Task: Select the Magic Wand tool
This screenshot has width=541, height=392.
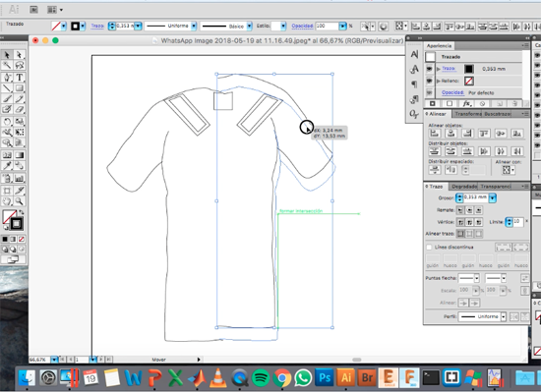Action: pos(7,65)
